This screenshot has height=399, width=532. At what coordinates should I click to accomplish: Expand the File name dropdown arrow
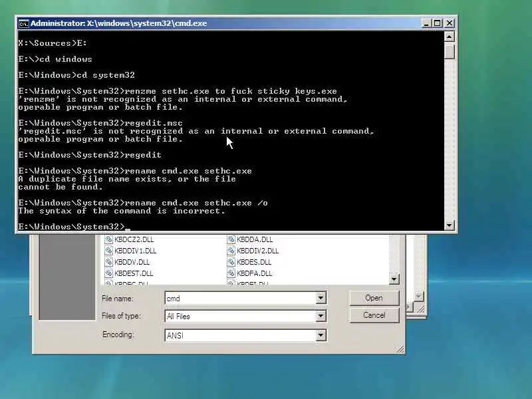point(321,298)
